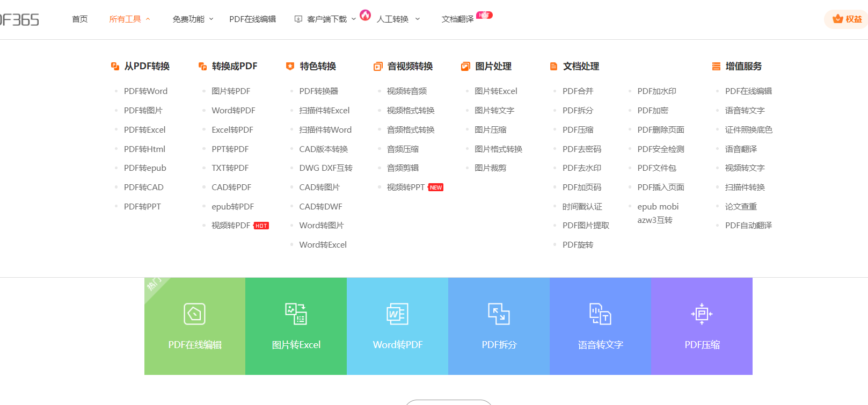868x405 pixels.
Task: Click the 从PDF转换 category icon
Action: (x=115, y=66)
